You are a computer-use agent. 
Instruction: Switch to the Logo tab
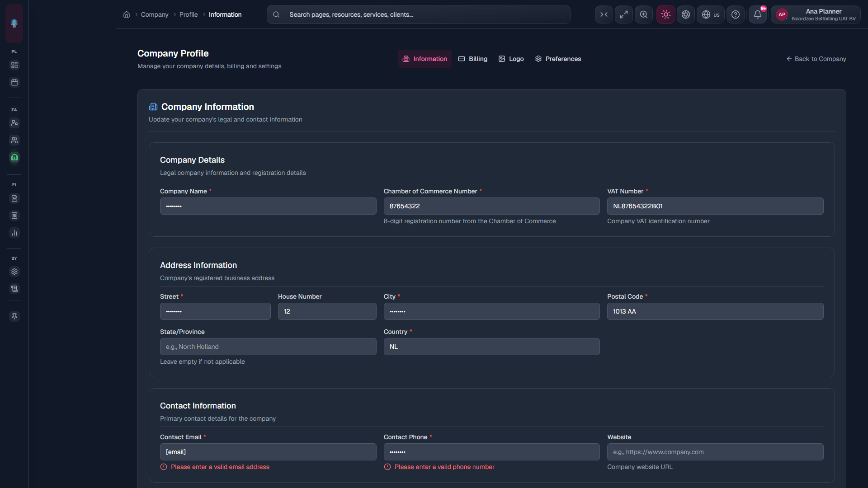(x=511, y=59)
